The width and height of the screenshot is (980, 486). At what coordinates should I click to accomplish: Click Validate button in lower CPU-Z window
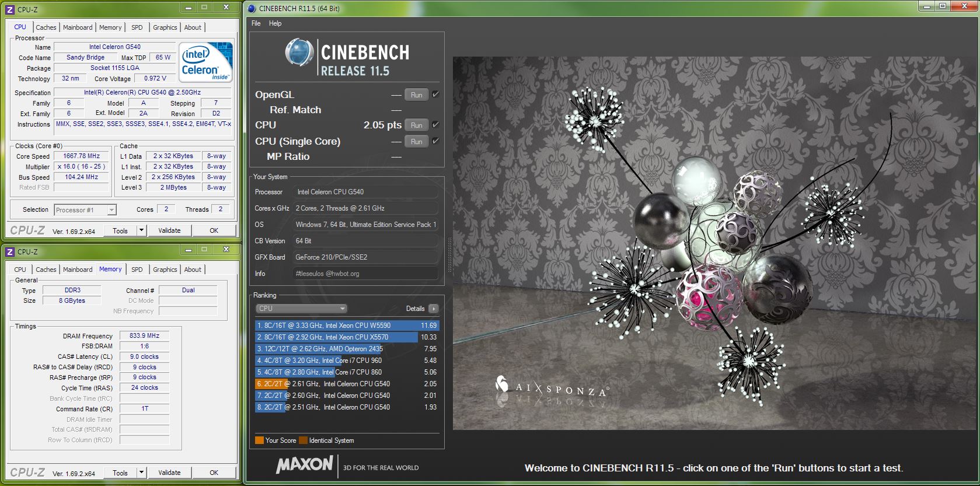pyautogui.click(x=169, y=473)
